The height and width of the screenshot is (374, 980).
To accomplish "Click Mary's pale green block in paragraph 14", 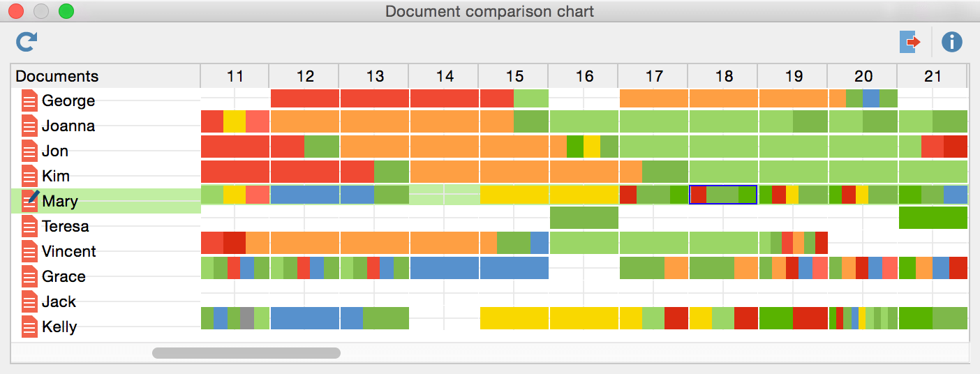I will [x=445, y=195].
